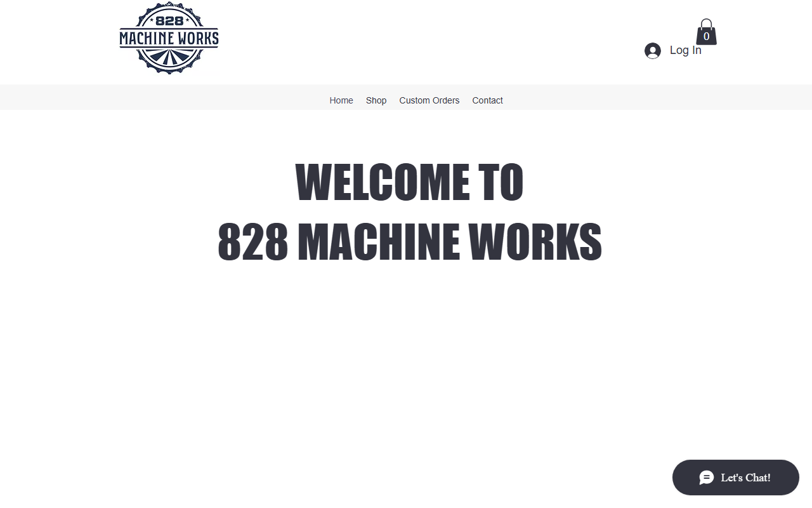Image resolution: width=812 pixels, height=508 pixels.
Task: Click the '828 MACHINE WORKS' heading text
Action: coord(410,242)
